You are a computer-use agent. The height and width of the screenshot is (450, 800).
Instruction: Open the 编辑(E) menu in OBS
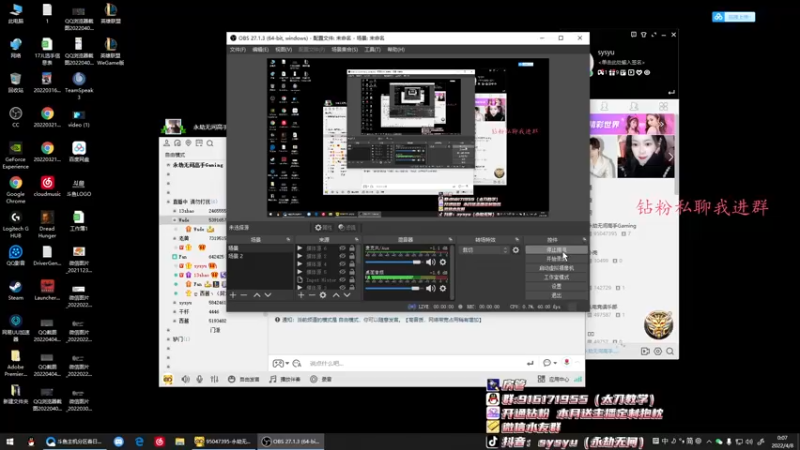click(x=260, y=49)
